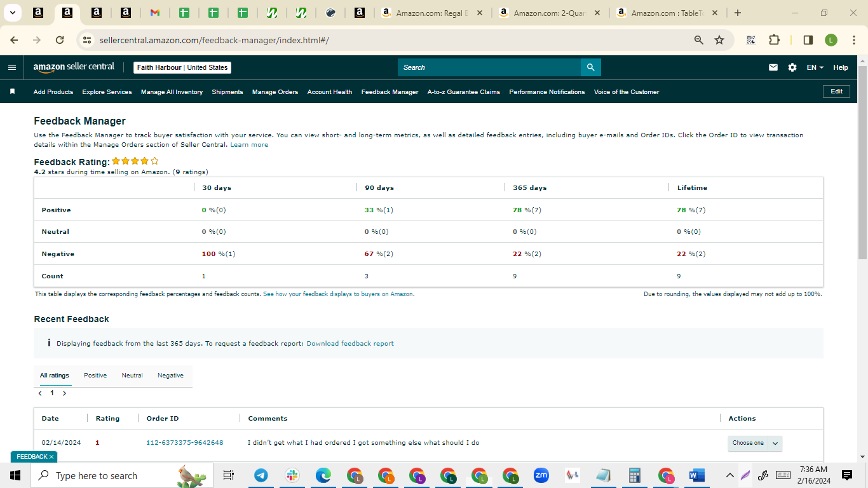Open A-to-z Guarantee Claims
This screenshot has height=488, width=868.
[464, 92]
